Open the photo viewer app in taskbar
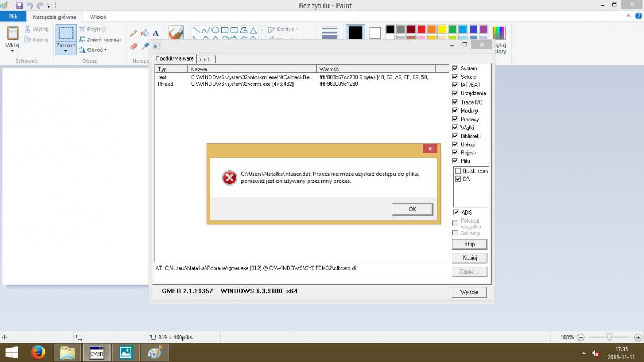This screenshot has height=362, width=644. pyautogui.click(x=126, y=352)
